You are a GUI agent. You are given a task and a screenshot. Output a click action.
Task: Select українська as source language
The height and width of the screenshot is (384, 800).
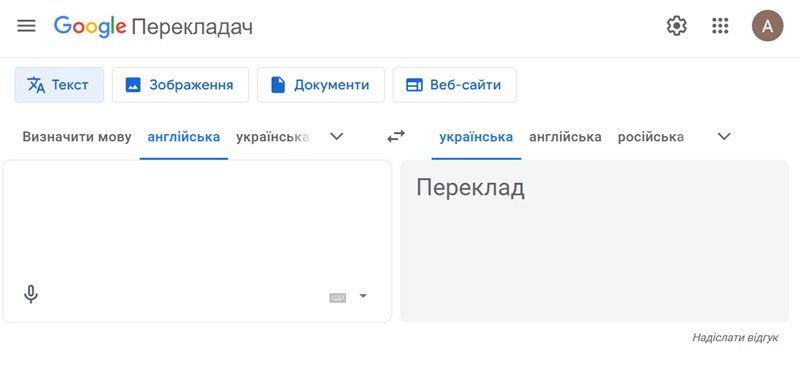(x=272, y=137)
